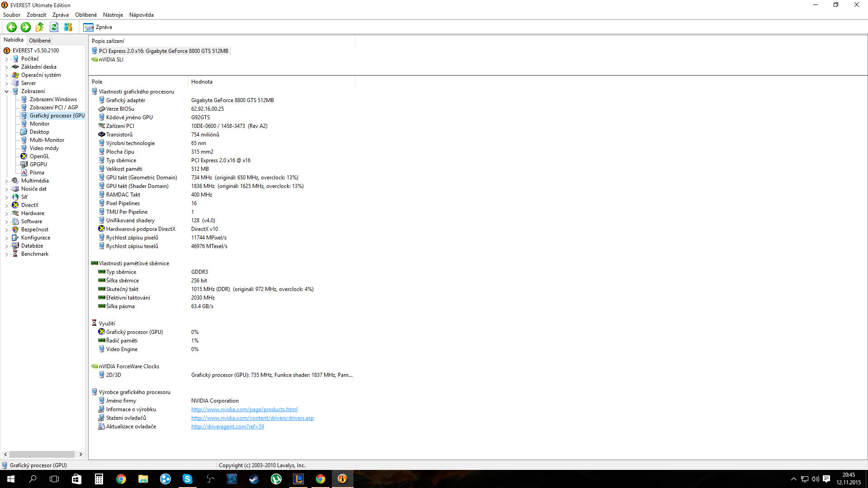Open the Nástroje menu
Image resolution: width=868 pixels, height=488 pixels.
click(x=113, y=15)
